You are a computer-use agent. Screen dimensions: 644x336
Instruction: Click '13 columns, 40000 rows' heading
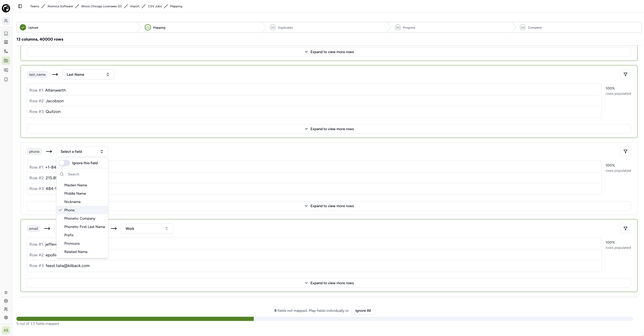click(40, 39)
